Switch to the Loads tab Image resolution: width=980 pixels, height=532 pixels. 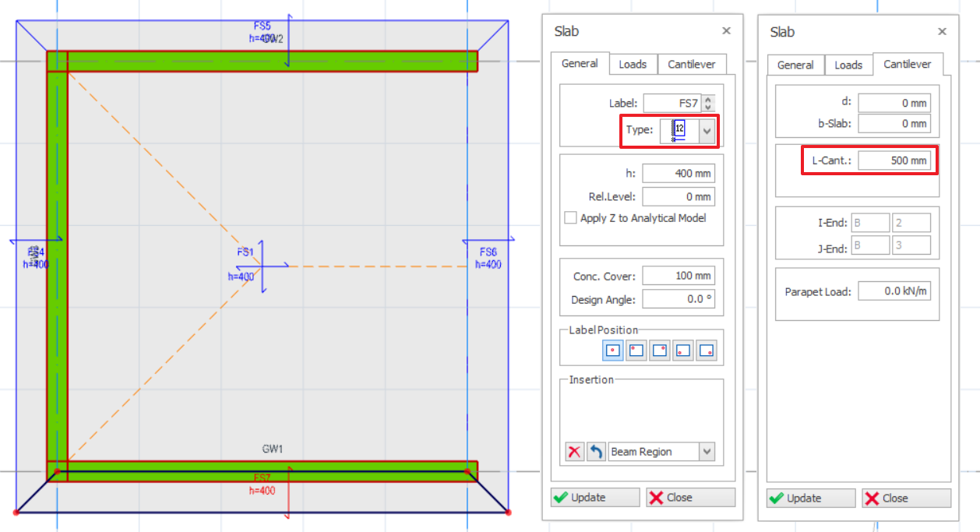click(x=633, y=64)
